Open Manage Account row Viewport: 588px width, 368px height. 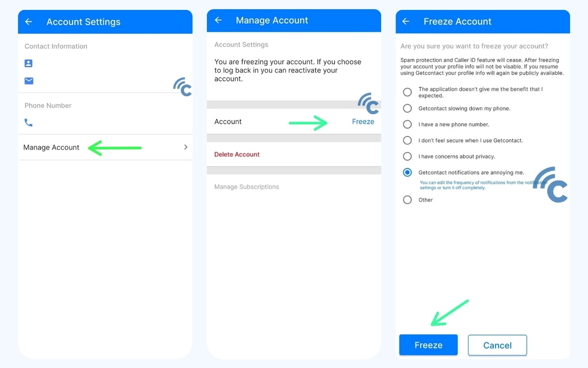pyautogui.click(x=105, y=147)
